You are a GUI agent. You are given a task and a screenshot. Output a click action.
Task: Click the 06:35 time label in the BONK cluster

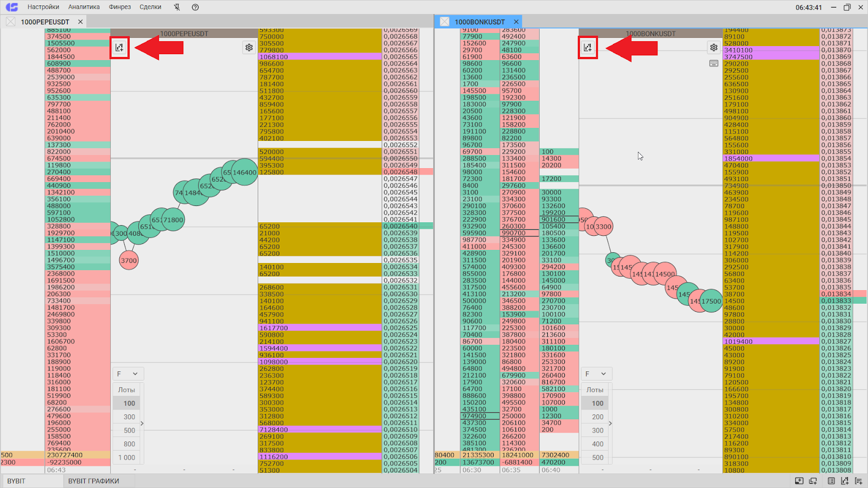pyautogui.click(x=511, y=470)
